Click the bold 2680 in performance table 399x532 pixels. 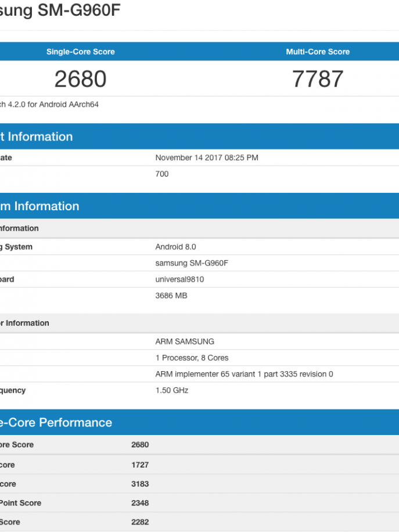pos(140,445)
